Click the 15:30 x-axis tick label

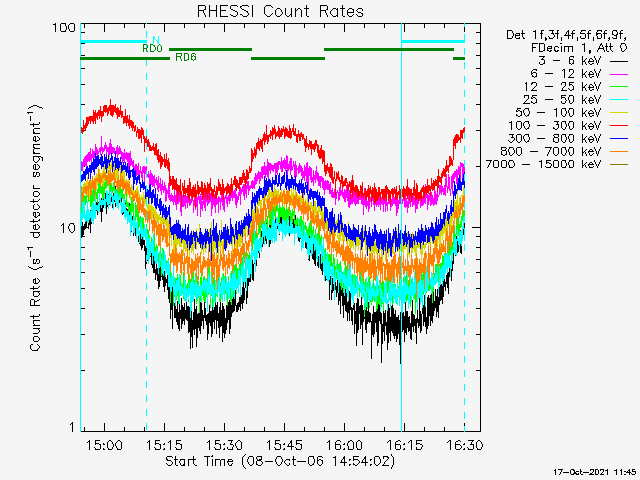click(224, 445)
